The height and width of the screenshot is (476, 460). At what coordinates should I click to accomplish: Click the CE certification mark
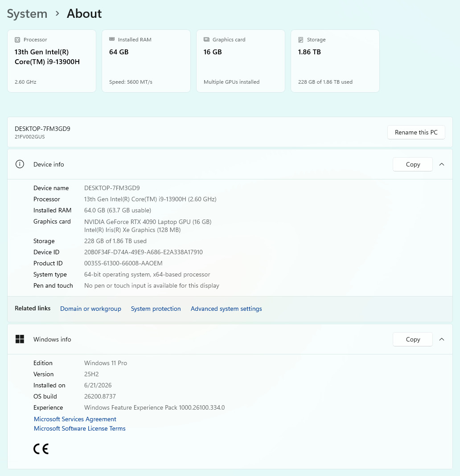[41, 449]
